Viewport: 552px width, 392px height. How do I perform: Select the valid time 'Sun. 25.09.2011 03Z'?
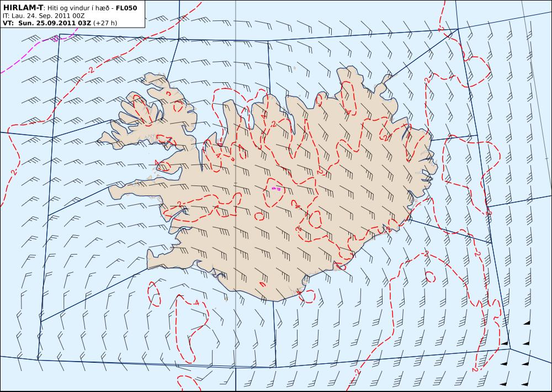click(x=55, y=23)
